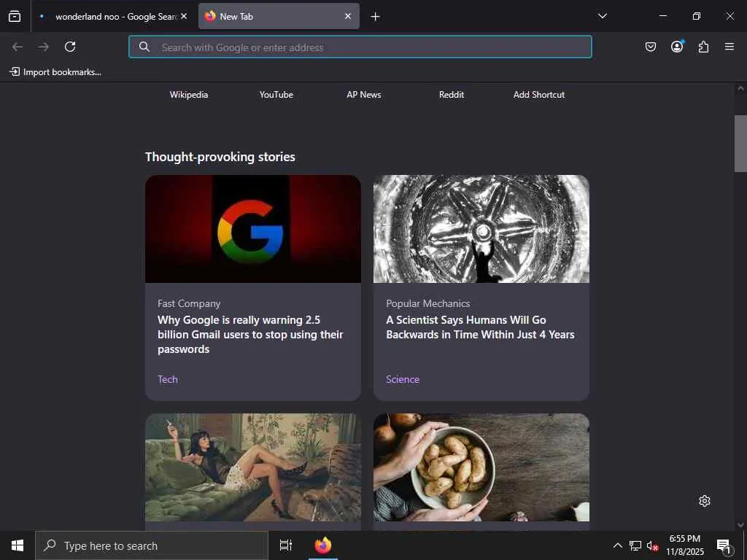Click the Fast Company source label
Viewport: 747px width, 560px height.
(x=189, y=303)
